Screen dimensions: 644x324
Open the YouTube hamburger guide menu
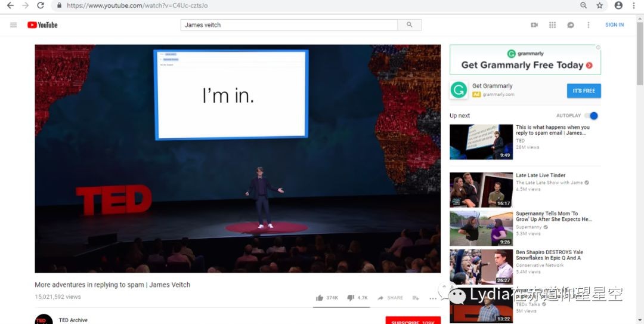[x=13, y=25]
